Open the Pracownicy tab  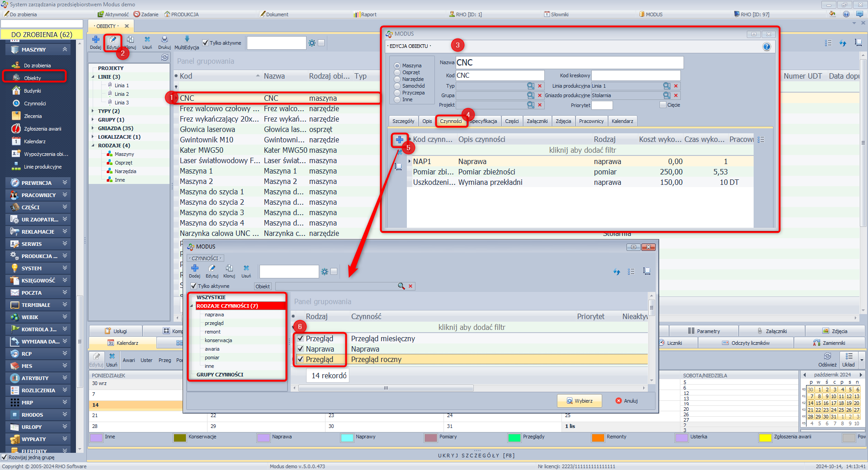[x=591, y=121]
